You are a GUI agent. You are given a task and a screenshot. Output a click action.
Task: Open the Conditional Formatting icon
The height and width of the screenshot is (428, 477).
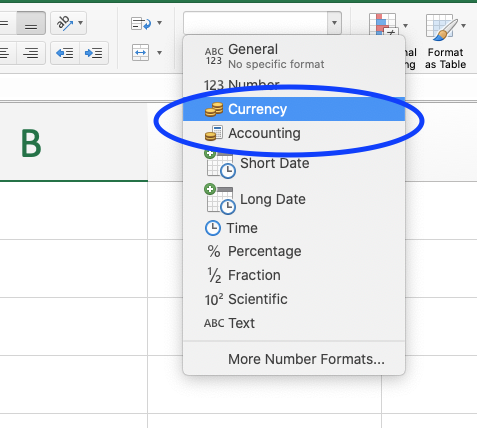384,24
